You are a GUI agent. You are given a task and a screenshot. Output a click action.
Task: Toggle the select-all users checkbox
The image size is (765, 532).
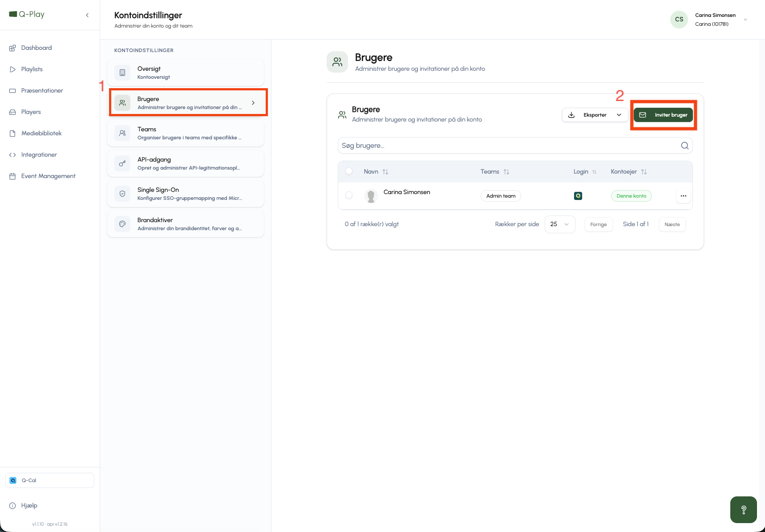(349, 171)
